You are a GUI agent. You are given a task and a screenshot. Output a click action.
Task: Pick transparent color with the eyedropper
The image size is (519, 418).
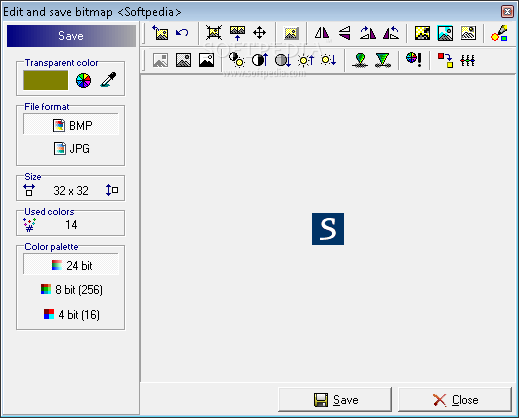point(108,80)
